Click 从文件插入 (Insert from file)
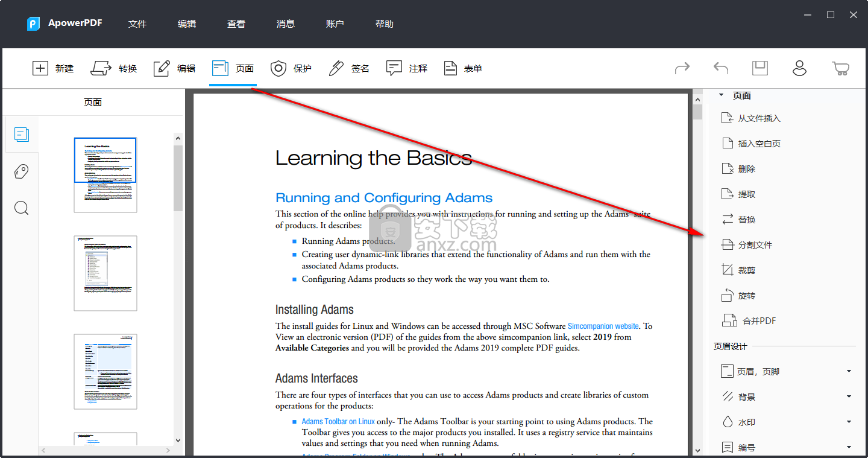Screen dimensions: 868x458 751,118
